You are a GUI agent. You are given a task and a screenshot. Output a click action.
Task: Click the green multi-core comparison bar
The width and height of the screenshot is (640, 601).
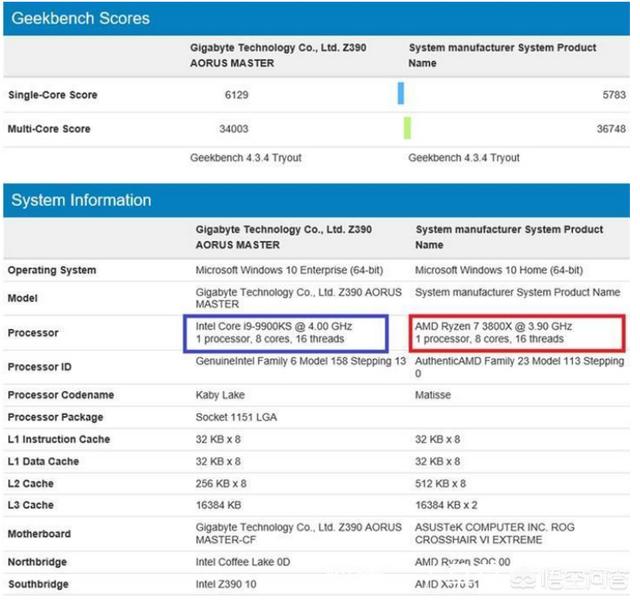(407, 128)
